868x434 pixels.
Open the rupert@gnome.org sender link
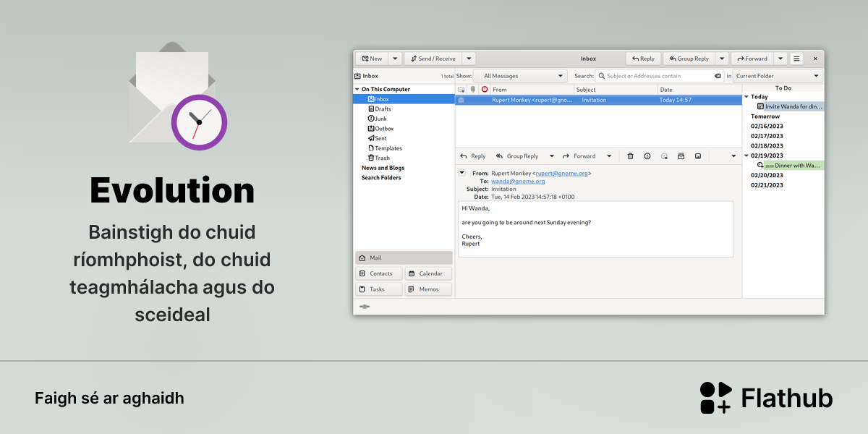click(x=561, y=174)
